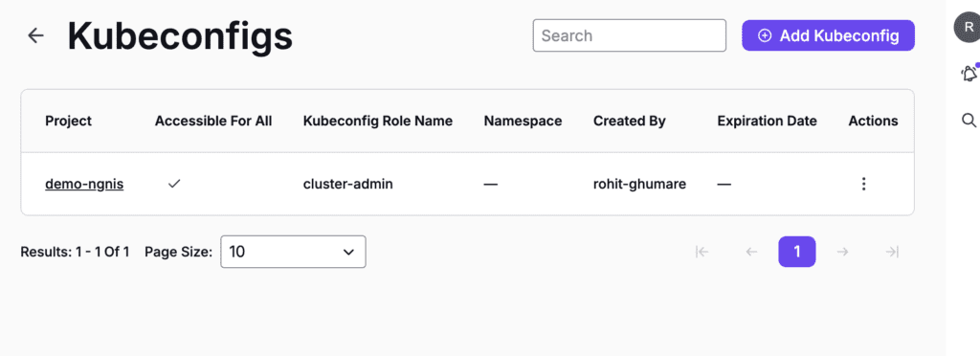Open the three-dot actions menu for demo-ngnis

[864, 185]
